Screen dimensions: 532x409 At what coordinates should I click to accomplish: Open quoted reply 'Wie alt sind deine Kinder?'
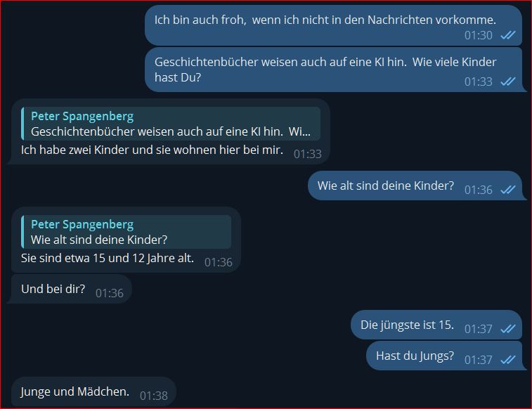(126, 232)
